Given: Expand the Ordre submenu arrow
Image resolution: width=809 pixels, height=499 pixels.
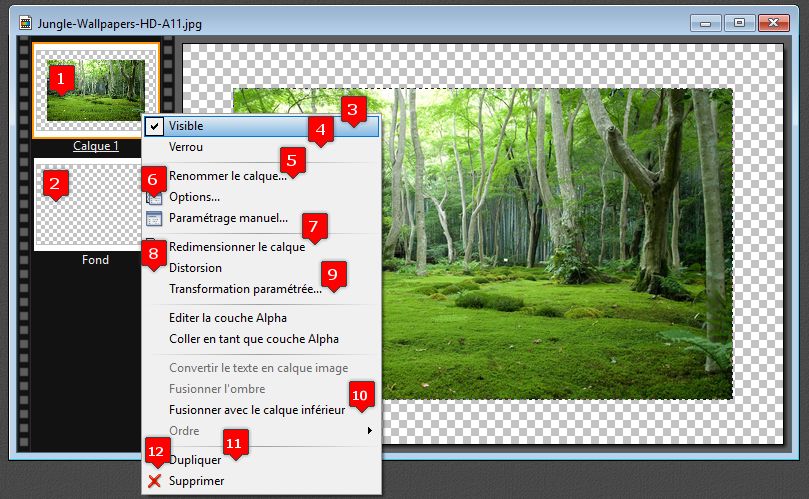Looking at the screenshot, I should pos(370,431).
